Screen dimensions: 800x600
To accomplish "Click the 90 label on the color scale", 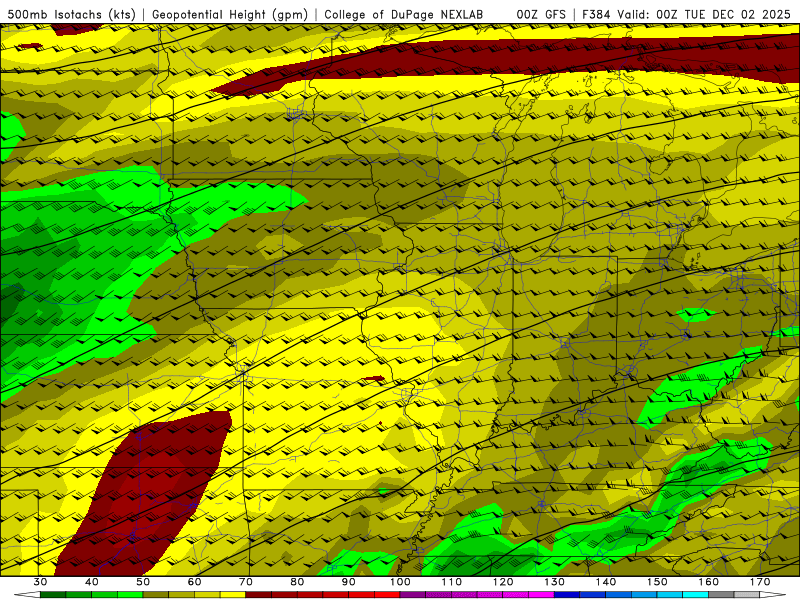I will (x=348, y=582).
